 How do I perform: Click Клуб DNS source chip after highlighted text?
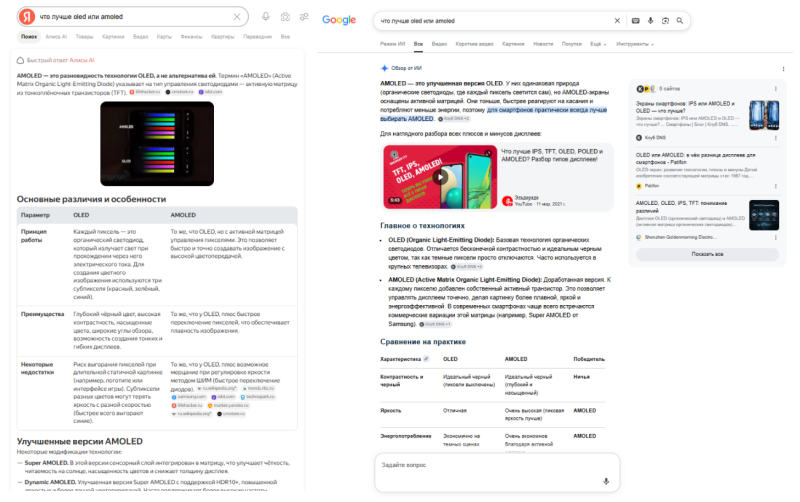(454, 119)
